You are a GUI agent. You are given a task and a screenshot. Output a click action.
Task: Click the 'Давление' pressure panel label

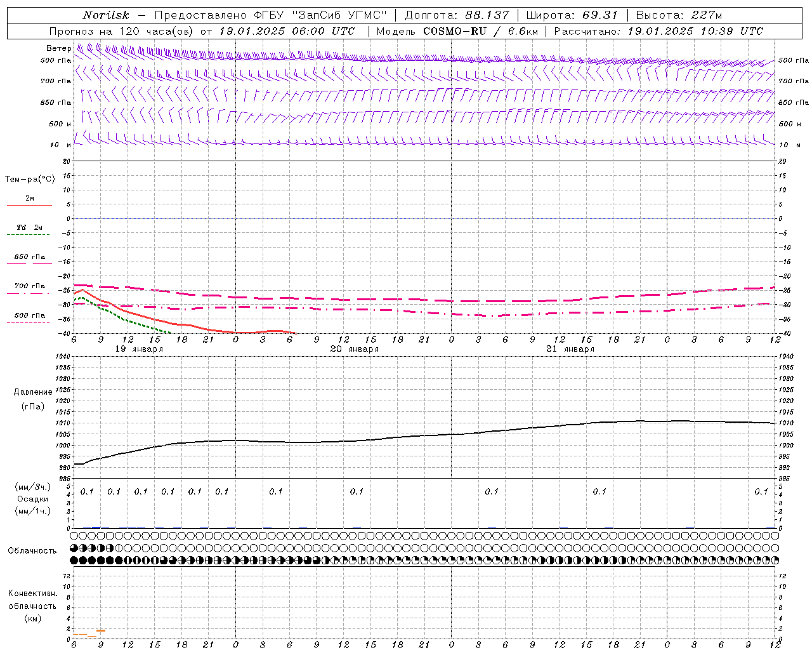[33, 392]
